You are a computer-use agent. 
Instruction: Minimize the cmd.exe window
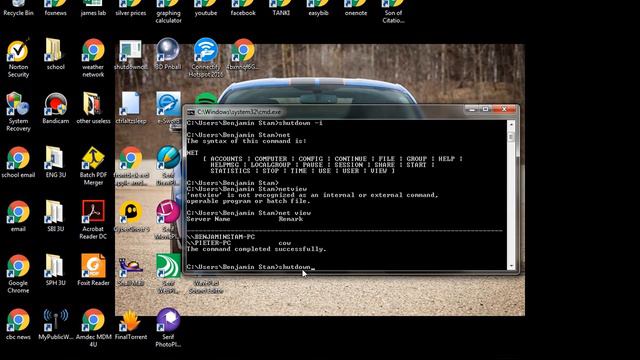pyautogui.click(x=472, y=109)
